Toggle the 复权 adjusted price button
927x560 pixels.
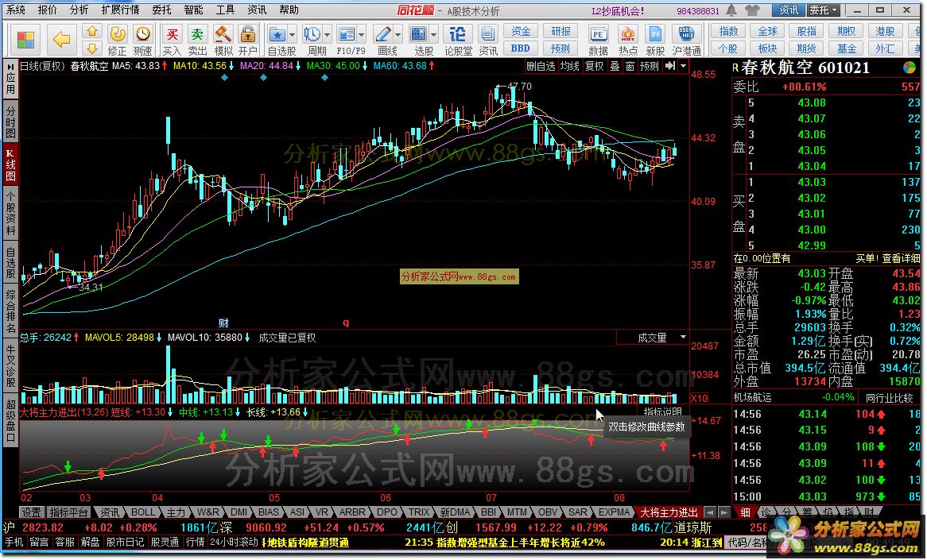click(594, 66)
